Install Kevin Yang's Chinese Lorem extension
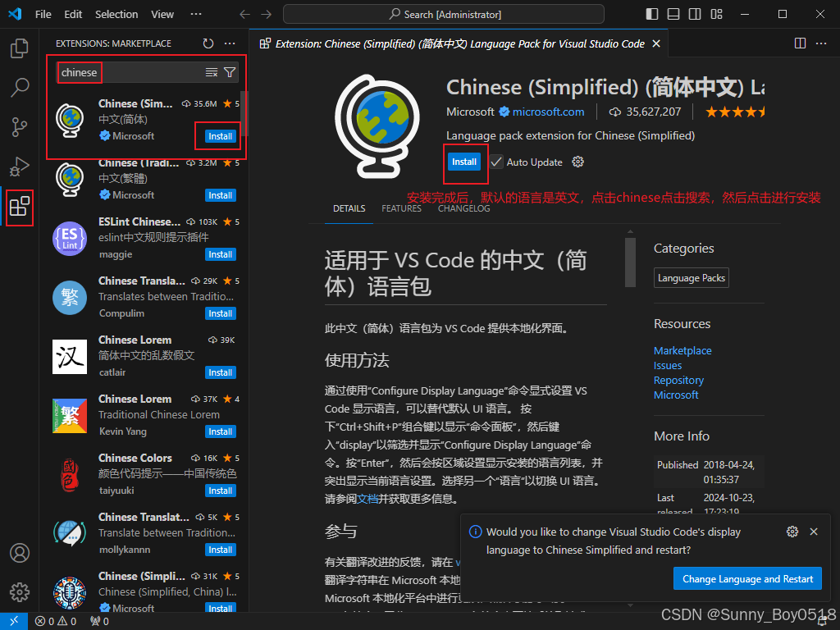 pos(220,431)
